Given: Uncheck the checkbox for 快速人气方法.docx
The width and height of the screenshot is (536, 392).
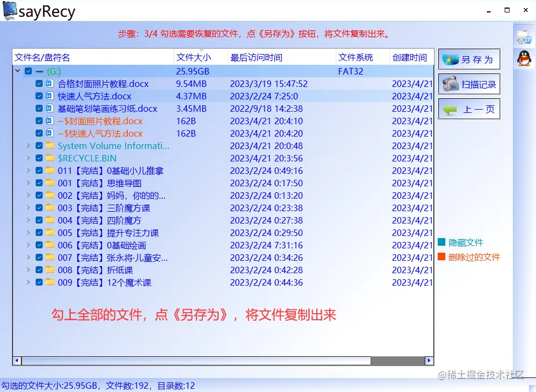Looking at the screenshot, I should [38, 96].
